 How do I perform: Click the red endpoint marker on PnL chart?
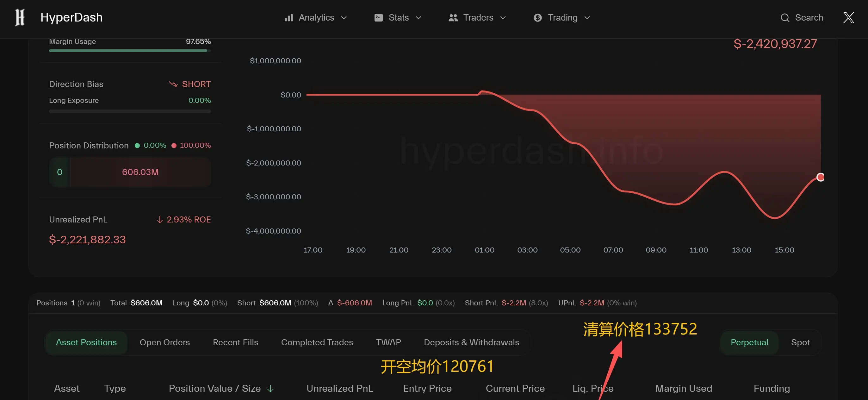click(x=820, y=177)
